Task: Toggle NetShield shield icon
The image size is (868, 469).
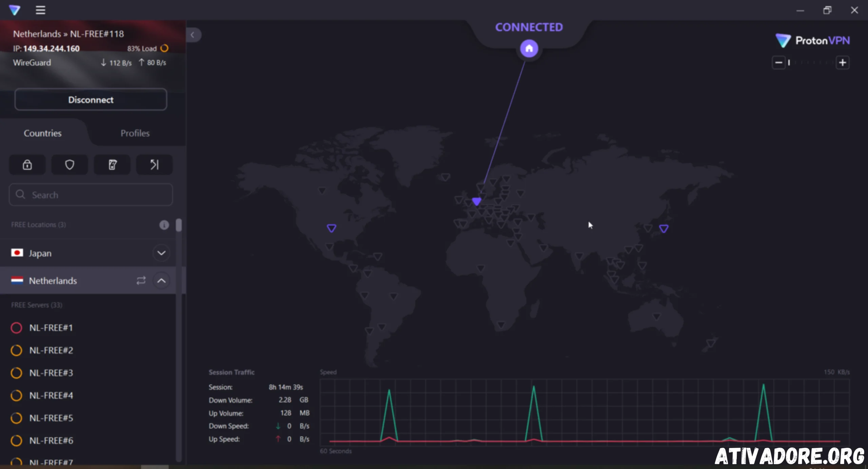Action: [70, 165]
